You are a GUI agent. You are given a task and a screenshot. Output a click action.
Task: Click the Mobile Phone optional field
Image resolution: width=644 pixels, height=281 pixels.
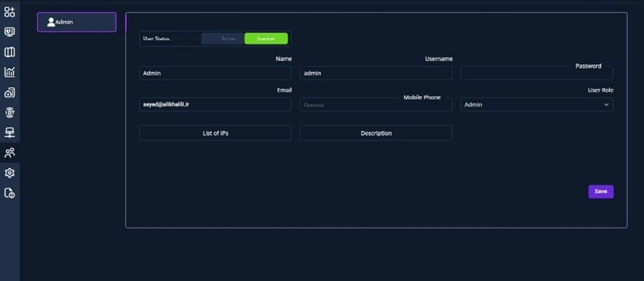(376, 104)
